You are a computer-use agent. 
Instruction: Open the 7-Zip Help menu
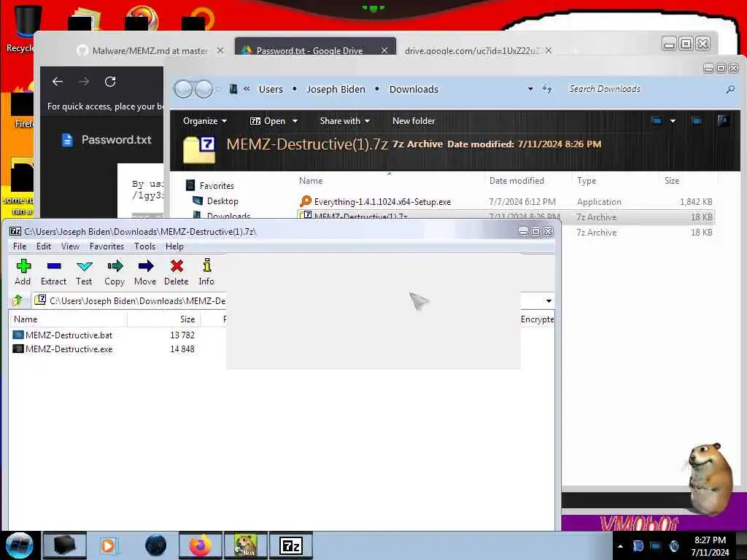pyautogui.click(x=174, y=246)
